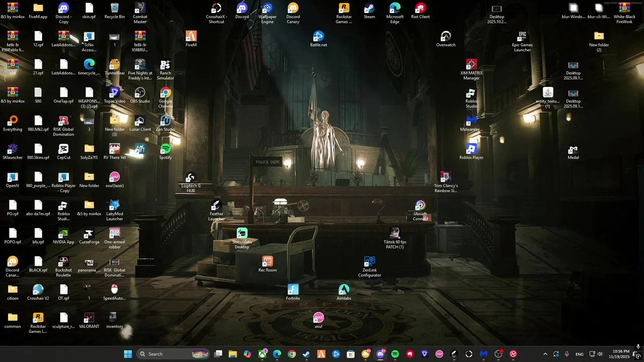The width and height of the screenshot is (644, 362).
Task: Open the NVIDIA App desktop icon
Action: 63,236
